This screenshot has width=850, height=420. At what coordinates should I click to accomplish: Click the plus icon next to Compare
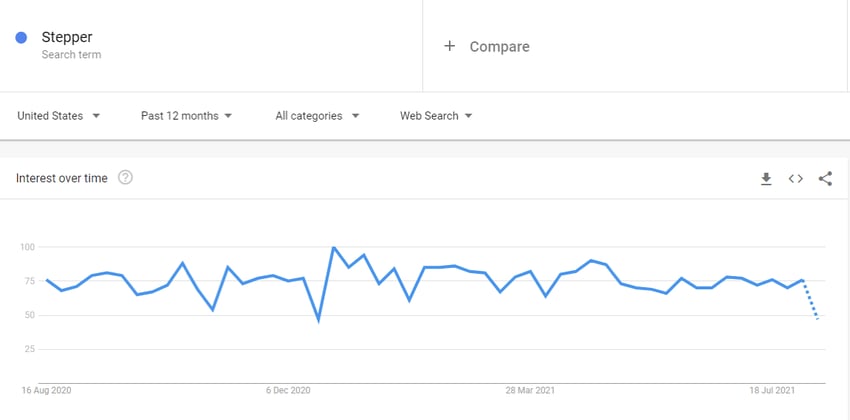click(449, 46)
